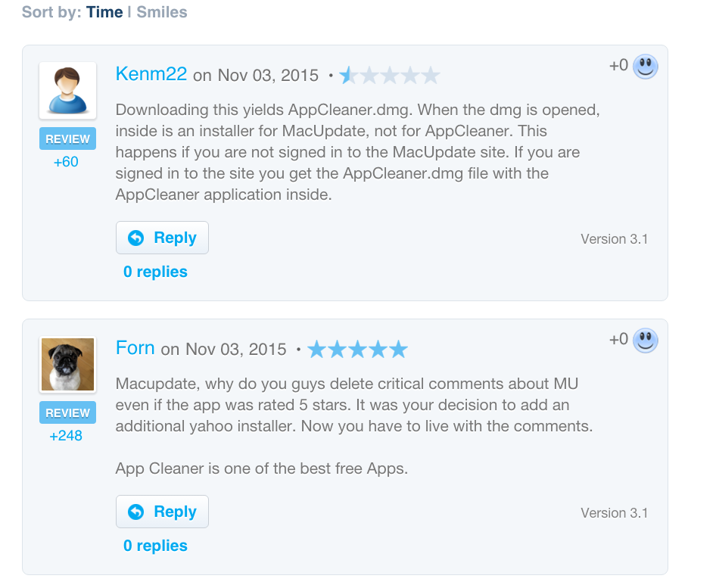Click the REVIEW badge under Kenm22's avatar
The image size is (716, 588).
pyautogui.click(x=67, y=139)
